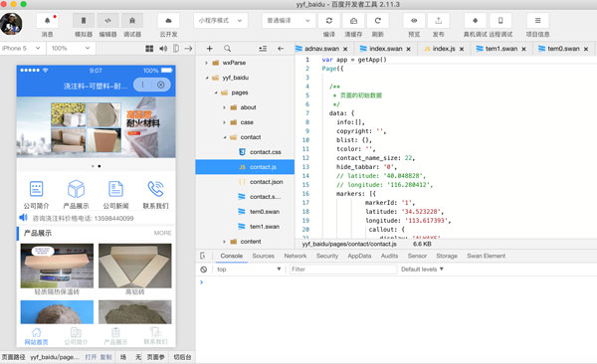This screenshot has width=597, height=364.
Task: Click the grid layout icon in simulator bar
Action: [x=149, y=49]
